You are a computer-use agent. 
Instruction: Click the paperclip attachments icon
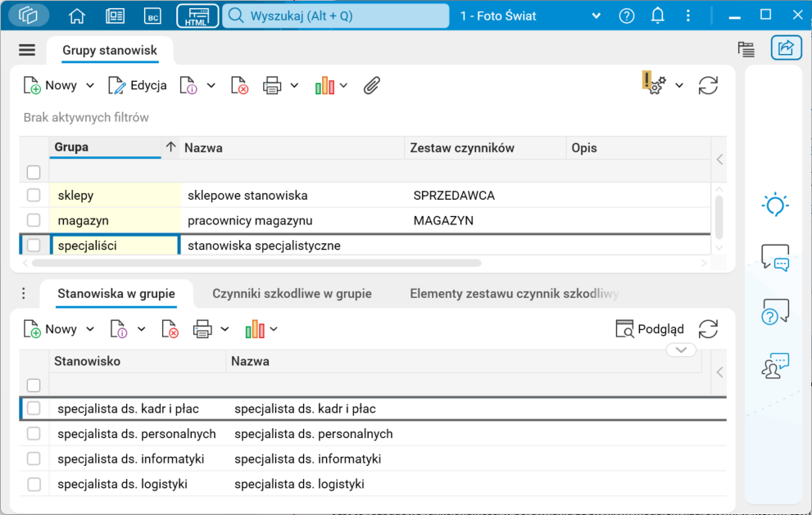click(x=371, y=84)
